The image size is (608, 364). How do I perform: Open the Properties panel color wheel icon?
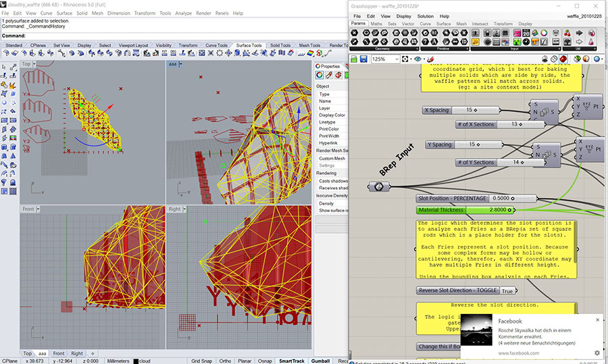coord(320,75)
